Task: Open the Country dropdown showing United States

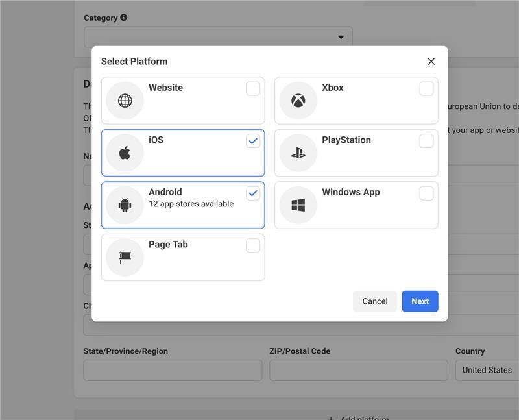Action: point(487,370)
